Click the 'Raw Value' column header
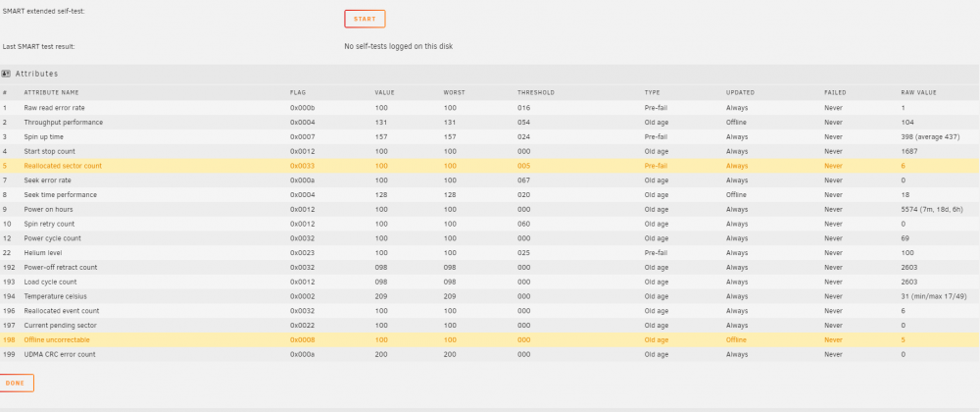This screenshot has width=980, height=412. coord(919,92)
